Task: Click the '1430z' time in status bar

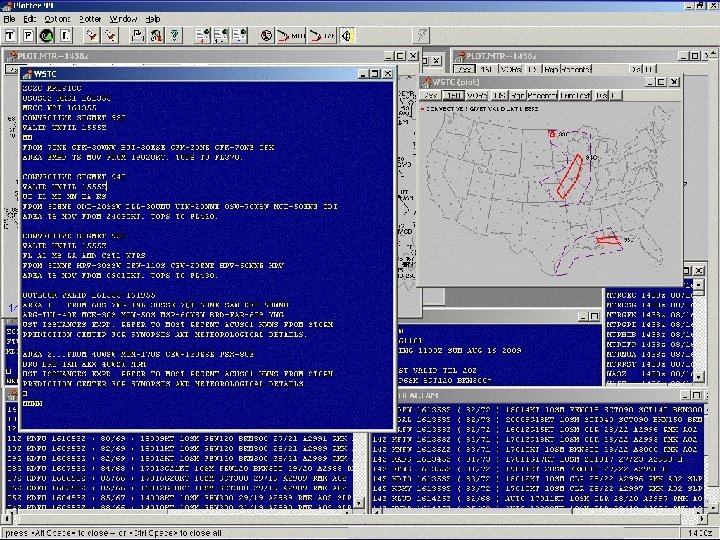Action: click(701, 533)
